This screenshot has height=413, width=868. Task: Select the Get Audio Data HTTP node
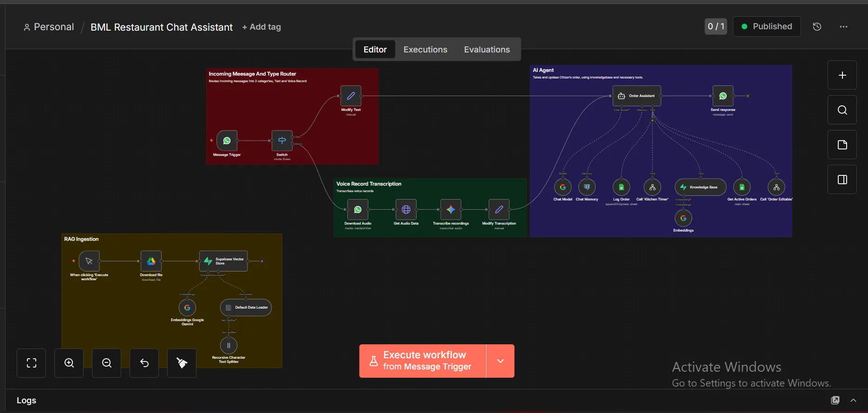coord(406,209)
